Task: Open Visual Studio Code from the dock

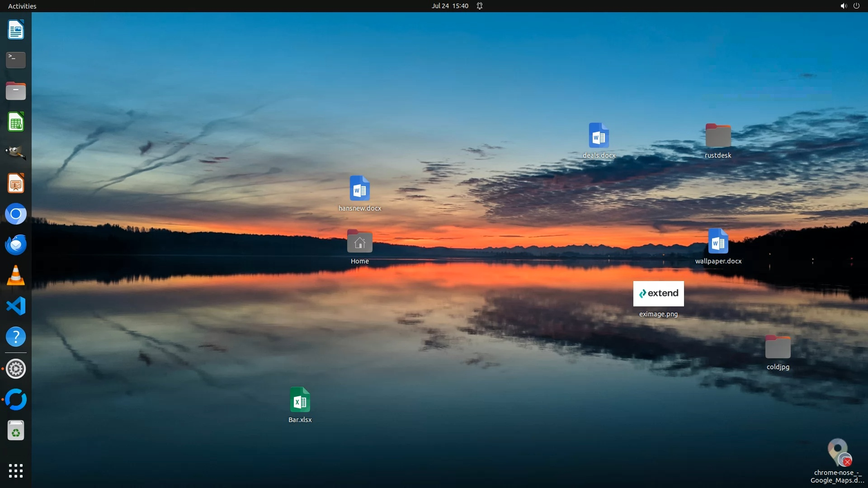Action: coord(16,306)
